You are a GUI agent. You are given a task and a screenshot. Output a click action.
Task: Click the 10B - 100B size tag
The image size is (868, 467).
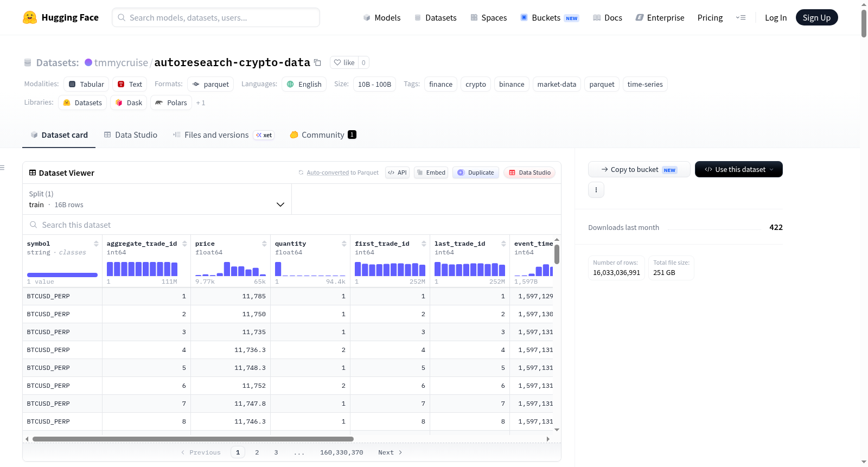point(374,84)
